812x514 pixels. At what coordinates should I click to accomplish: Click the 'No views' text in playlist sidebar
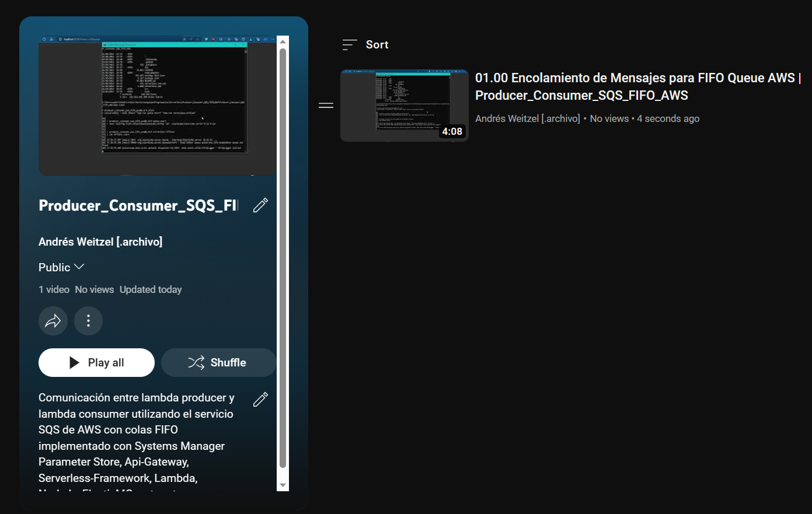(x=95, y=289)
